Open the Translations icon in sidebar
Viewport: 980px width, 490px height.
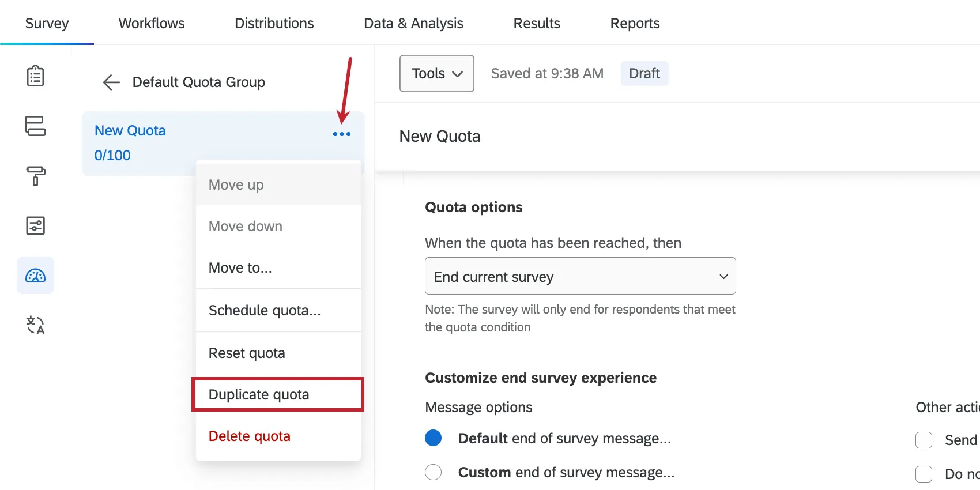click(x=35, y=325)
